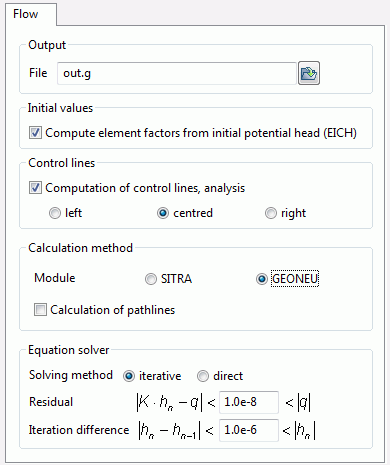Toggle Compute element factors (EICH) checkbox
390x465 pixels.
35,133
